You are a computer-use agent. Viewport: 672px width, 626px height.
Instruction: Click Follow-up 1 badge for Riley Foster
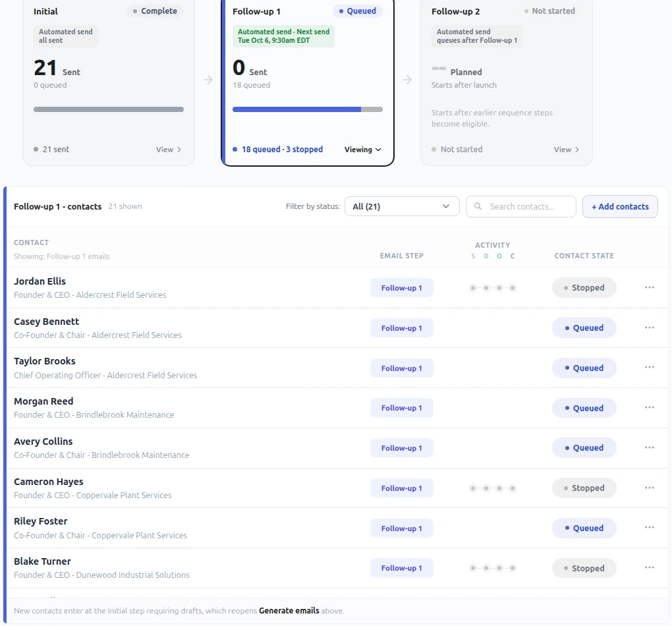pos(402,528)
